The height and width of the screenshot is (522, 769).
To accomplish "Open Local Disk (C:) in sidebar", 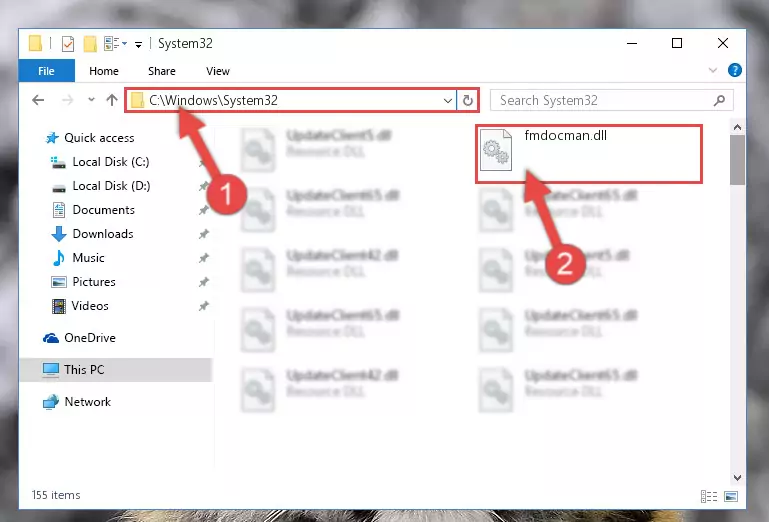I will pos(100,162).
